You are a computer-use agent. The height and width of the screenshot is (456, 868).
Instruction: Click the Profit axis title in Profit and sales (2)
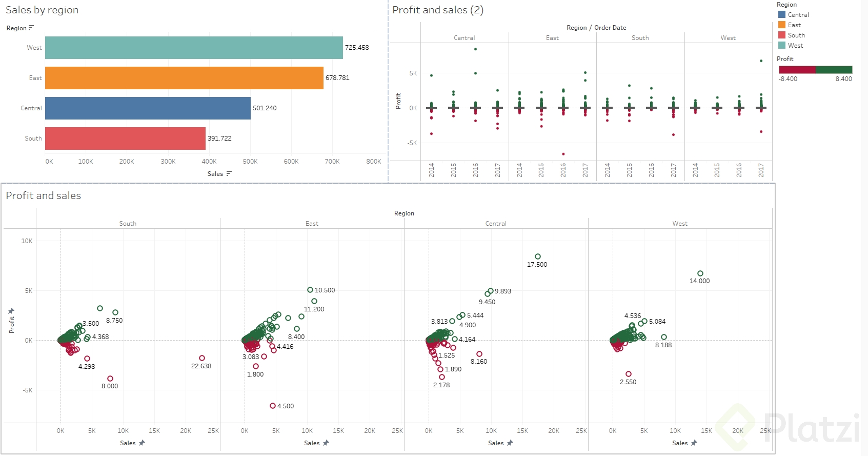[x=398, y=101]
